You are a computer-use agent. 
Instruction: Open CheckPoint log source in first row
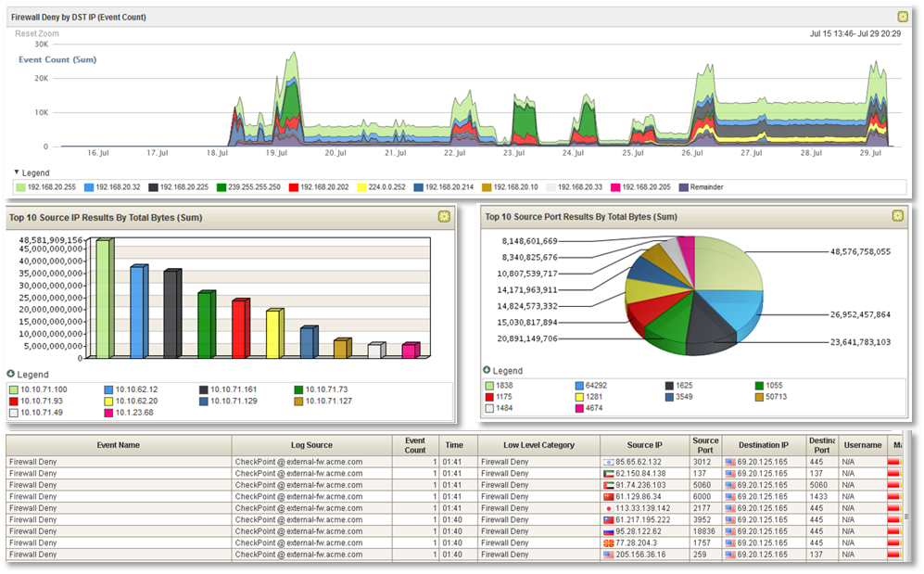pyautogui.click(x=298, y=462)
